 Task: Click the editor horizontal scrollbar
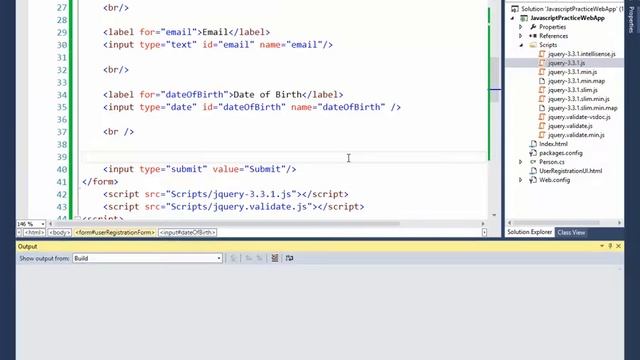click(227, 224)
